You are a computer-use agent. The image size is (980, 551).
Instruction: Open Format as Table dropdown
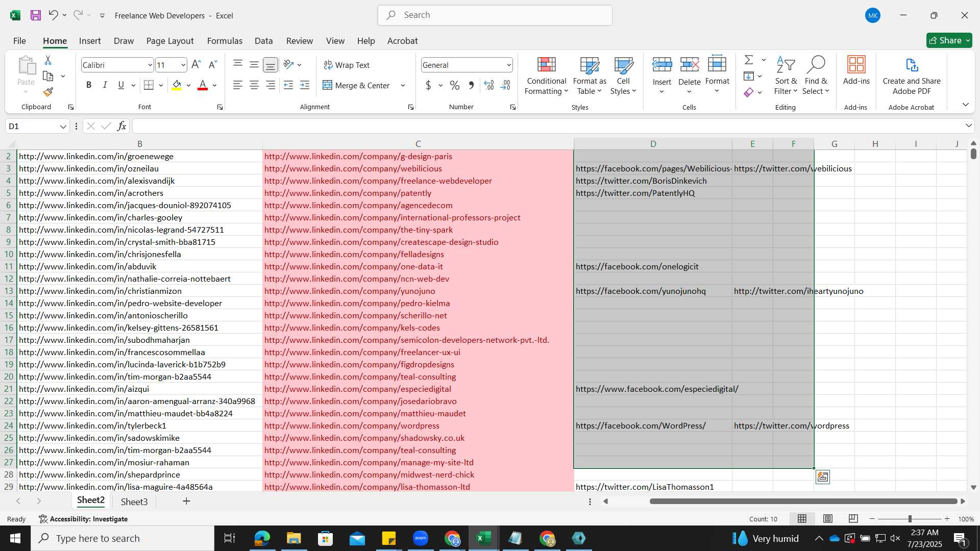[x=590, y=76]
